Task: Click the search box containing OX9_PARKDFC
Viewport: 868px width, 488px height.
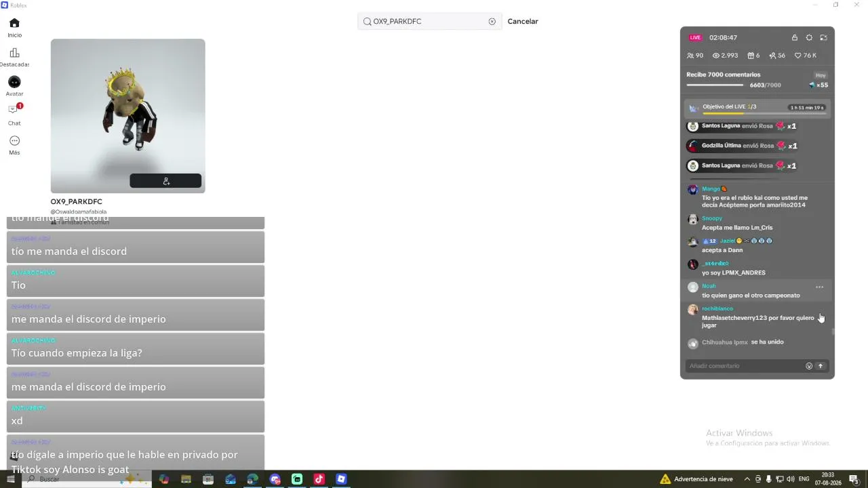Action: coord(429,22)
